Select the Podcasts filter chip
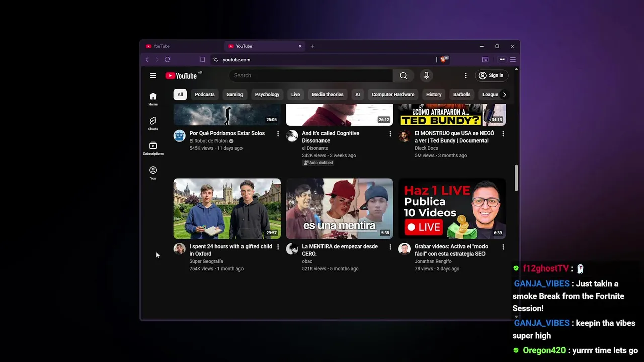644x362 pixels. click(x=205, y=95)
